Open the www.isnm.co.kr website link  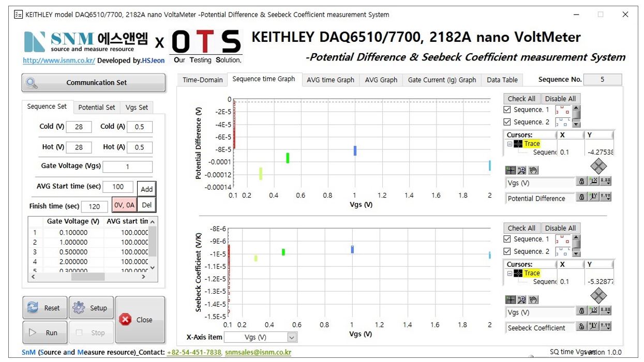click(x=58, y=61)
